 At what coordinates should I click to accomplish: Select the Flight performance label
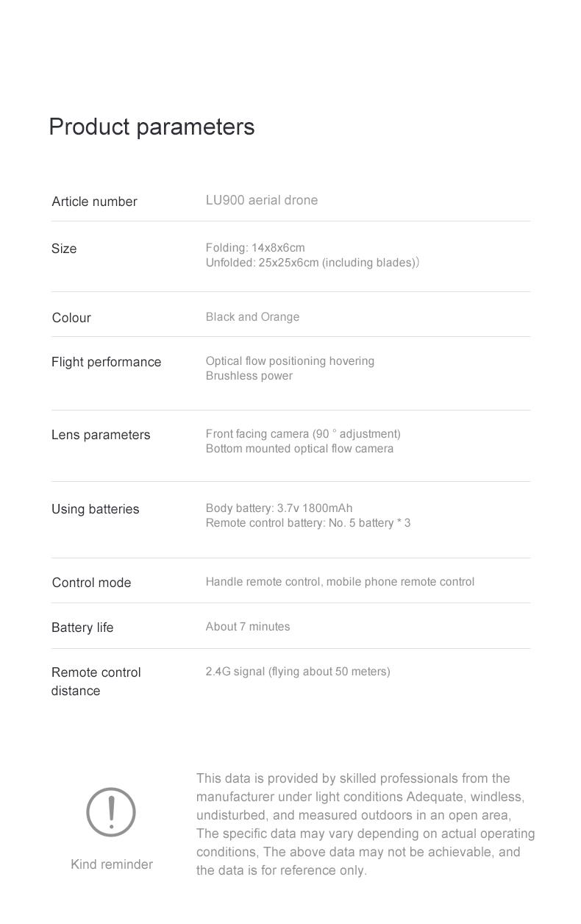coord(106,362)
